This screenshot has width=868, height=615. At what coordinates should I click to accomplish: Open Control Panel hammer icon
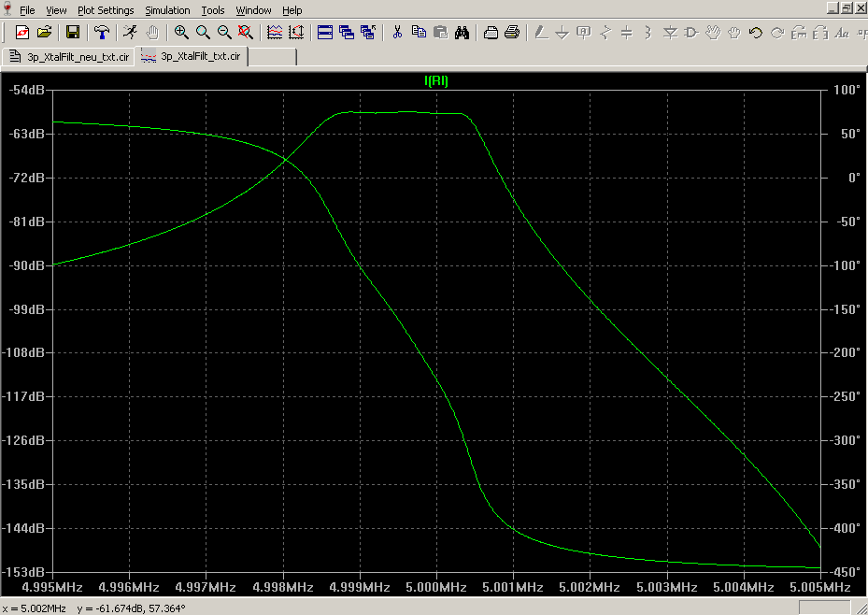[101, 33]
